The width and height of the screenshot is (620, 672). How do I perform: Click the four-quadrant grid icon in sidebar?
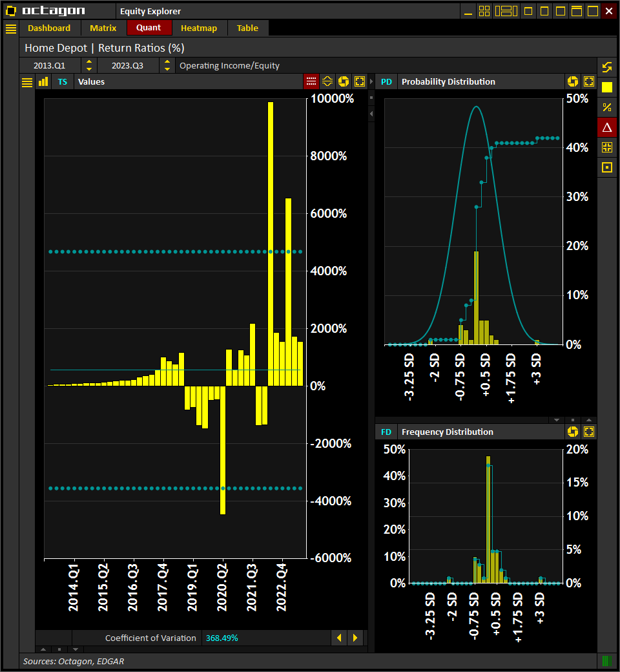607,147
